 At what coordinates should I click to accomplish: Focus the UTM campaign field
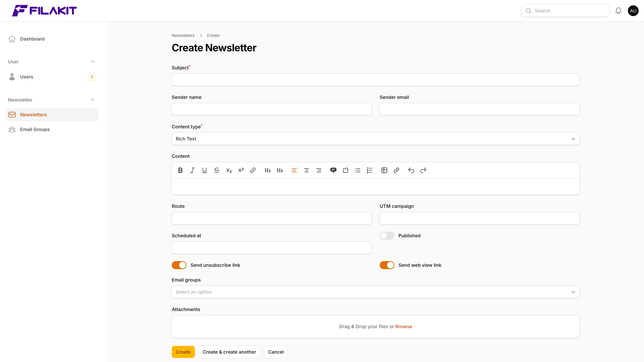pyautogui.click(x=480, y=218)
